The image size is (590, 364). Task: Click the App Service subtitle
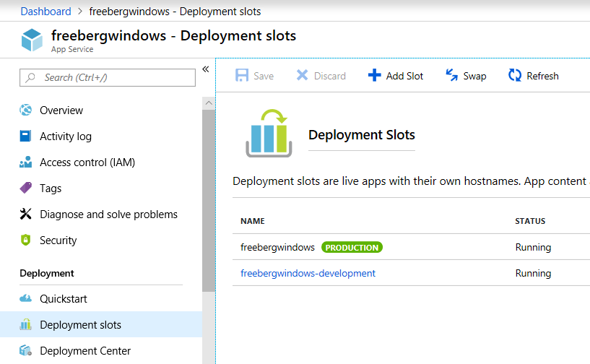pyautogui.click(x=72, y=49)
